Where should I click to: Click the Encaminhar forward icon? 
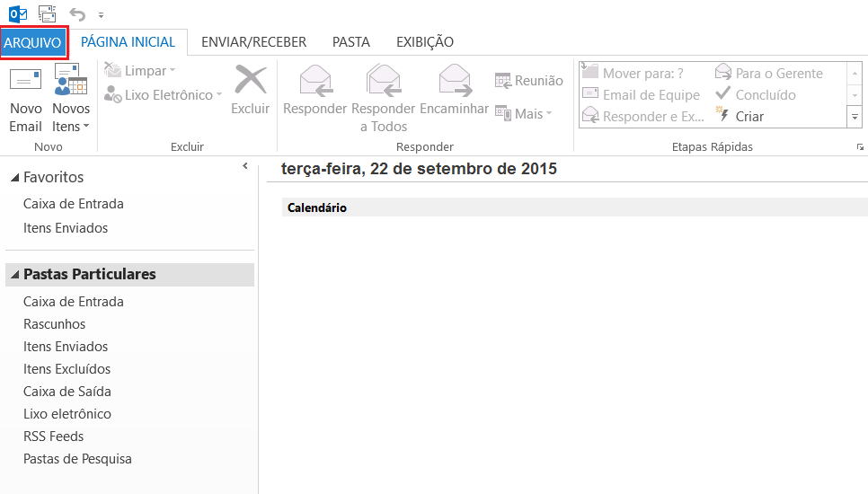[455, 81]
